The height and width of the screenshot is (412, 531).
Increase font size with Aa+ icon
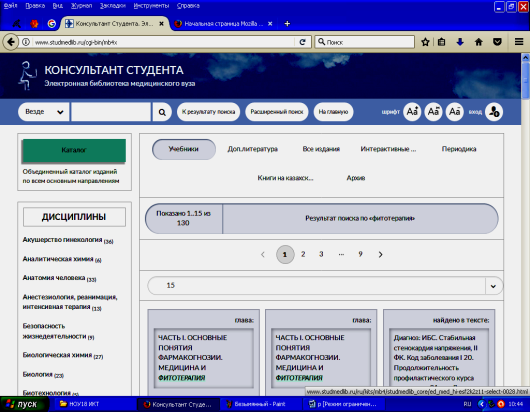[412, 111]
